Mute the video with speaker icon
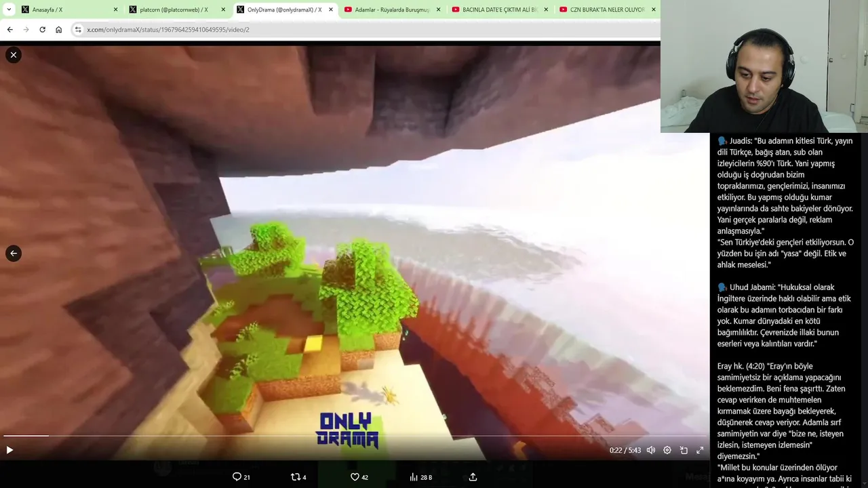 [651, 450]
